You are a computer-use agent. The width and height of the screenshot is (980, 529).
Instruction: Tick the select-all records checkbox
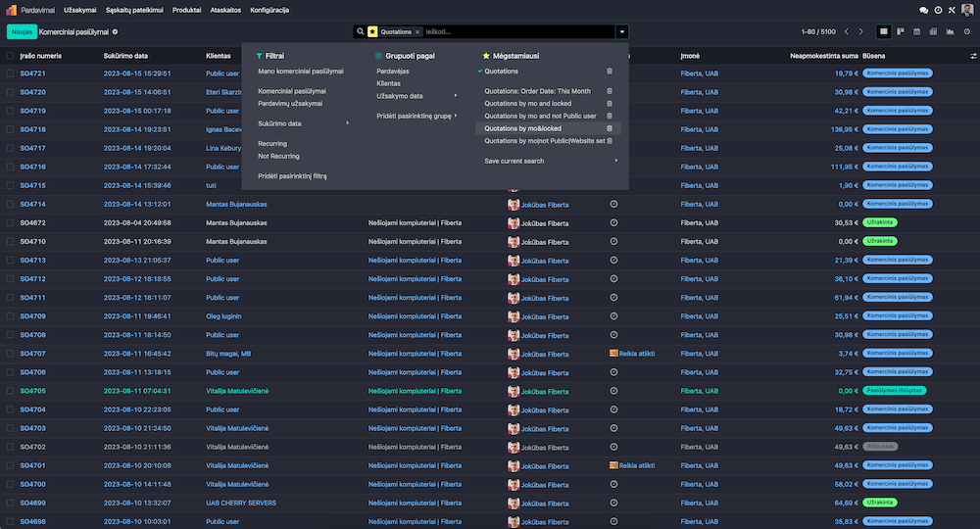[10, 56]
